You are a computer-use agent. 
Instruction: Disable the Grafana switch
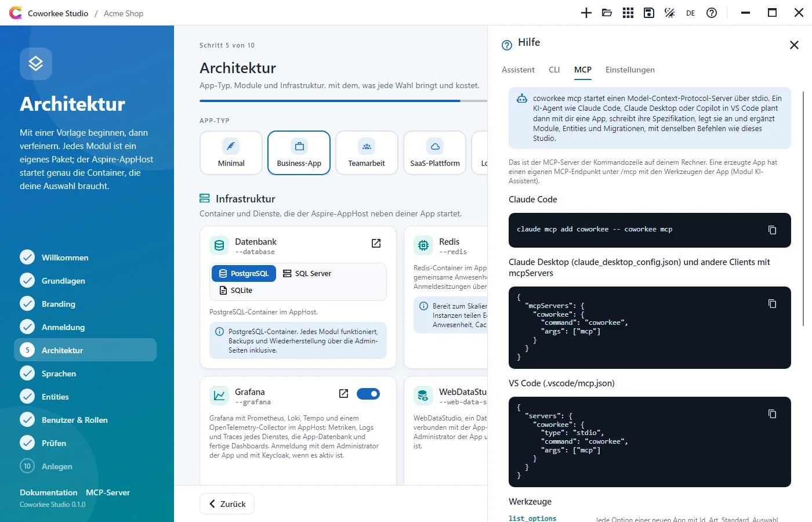click(368, 394)
